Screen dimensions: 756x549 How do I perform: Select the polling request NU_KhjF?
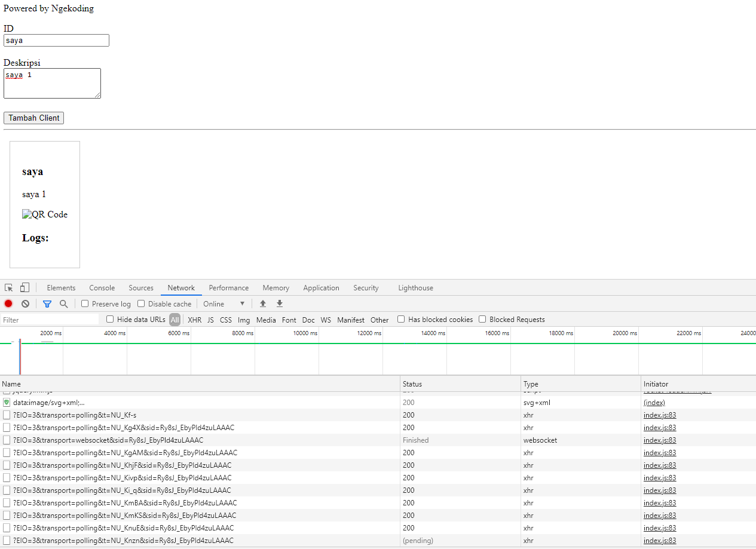tap(378, 465)
